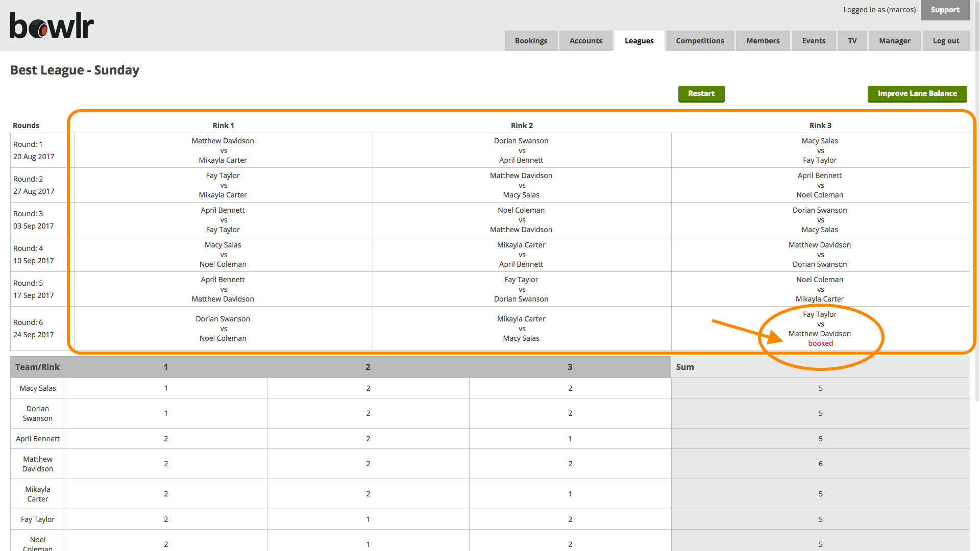This screenshot has height=551, width=980.
Task: Click the red 'booked' label
Action: pos(820,343)
